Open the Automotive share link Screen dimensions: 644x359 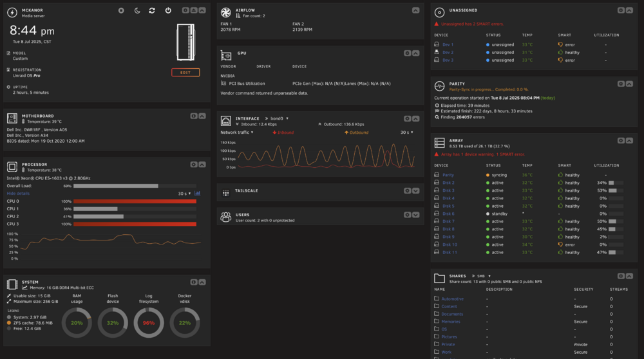(452, 299)
